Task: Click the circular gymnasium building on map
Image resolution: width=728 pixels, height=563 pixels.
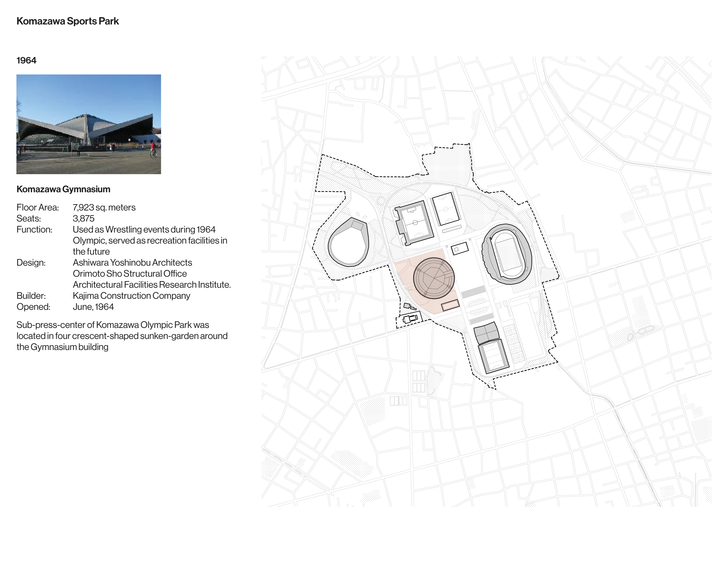Action: 434,278
